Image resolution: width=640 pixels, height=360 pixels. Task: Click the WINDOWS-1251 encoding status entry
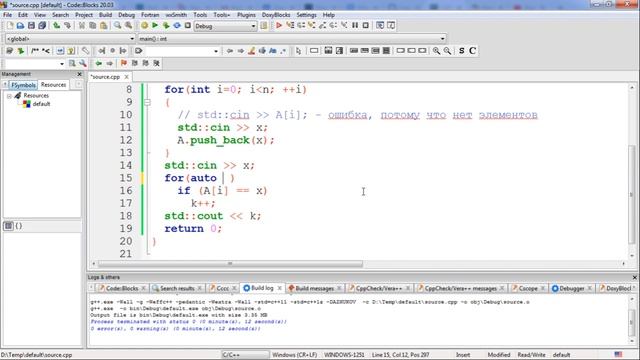point(344,355)
